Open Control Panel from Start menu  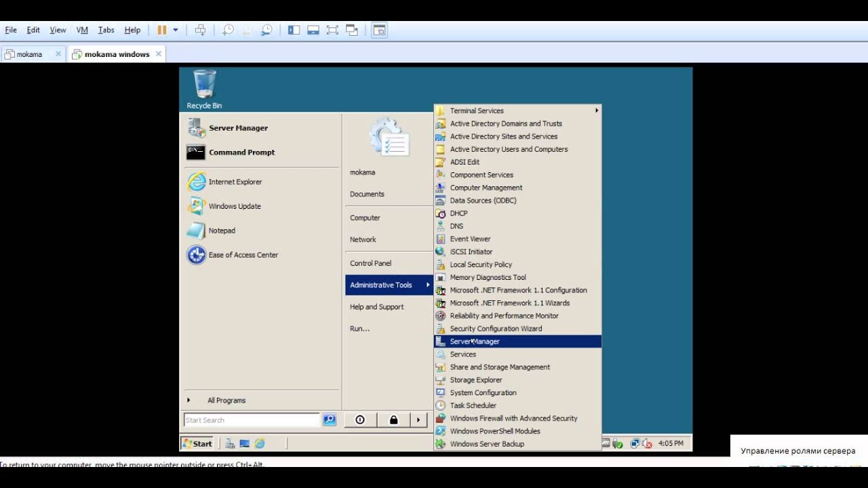389,263
